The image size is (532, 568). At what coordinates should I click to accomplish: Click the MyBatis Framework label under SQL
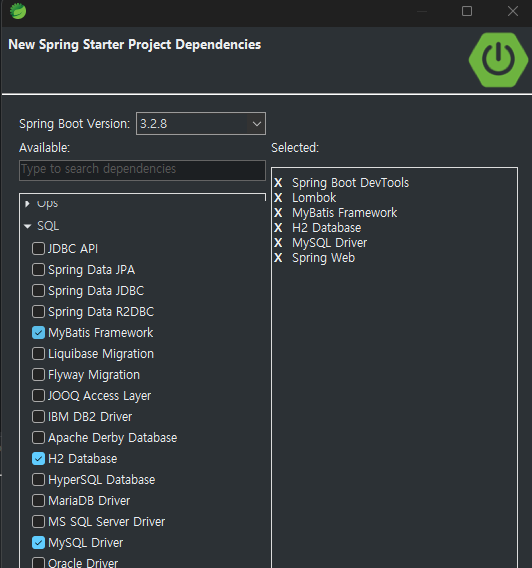[x=100, y=333]
